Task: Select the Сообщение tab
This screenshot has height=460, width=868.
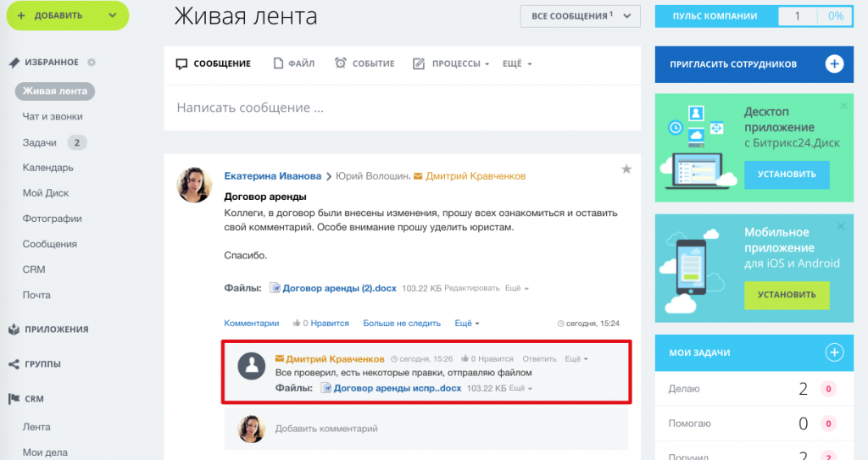Action: click(x=213, y=64)
